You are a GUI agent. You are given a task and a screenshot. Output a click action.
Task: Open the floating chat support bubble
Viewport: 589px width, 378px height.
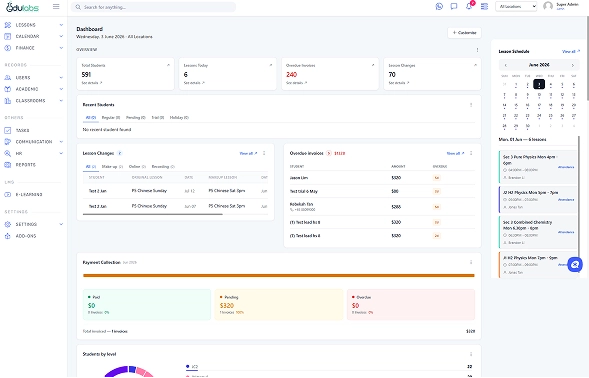click(574, 265)
